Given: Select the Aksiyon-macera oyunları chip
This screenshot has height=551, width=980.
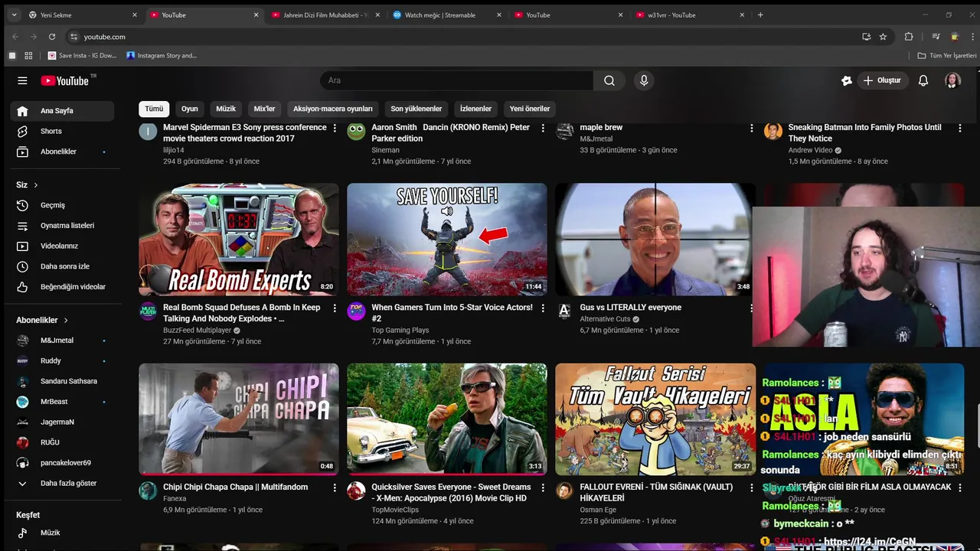Looking at the screenshot, I should (333, 109).
